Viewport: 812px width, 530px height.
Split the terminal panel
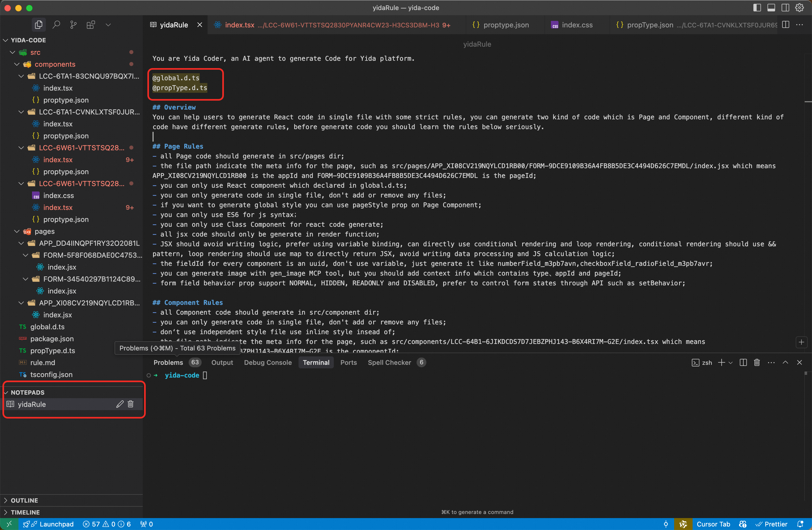click(743, 363)
